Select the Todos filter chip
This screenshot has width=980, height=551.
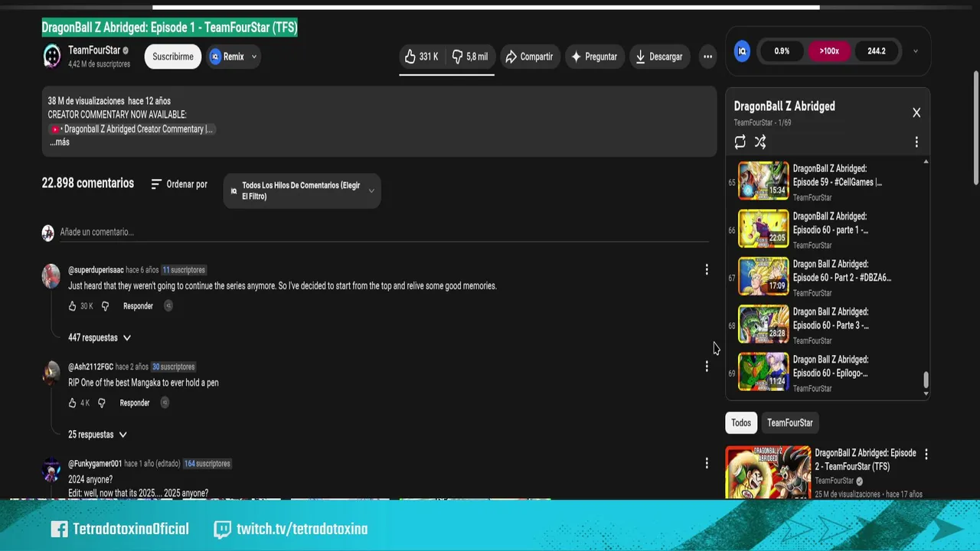point(741,423)
